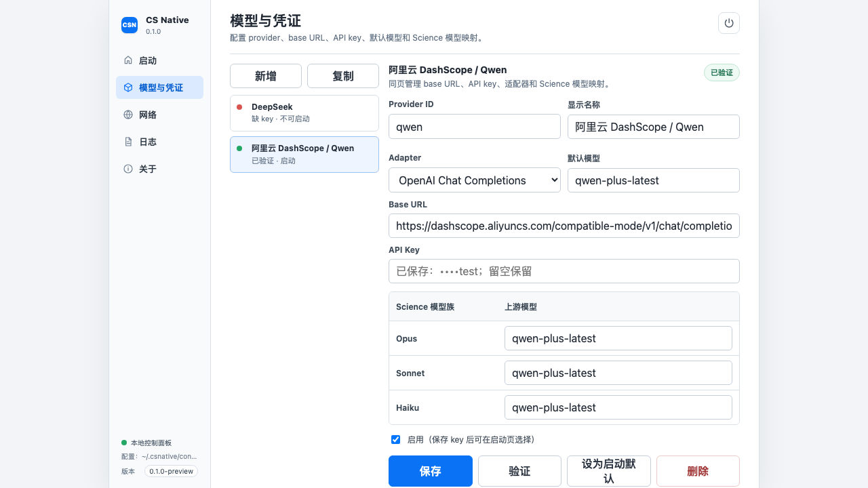The image size is (868, 488).
Task: Click the 新增 button
Action: click(x=266, y=76)
